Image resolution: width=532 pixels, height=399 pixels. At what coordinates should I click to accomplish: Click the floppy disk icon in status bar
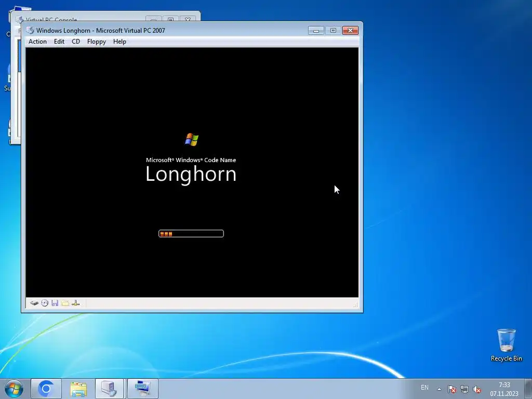coord(55,303)
